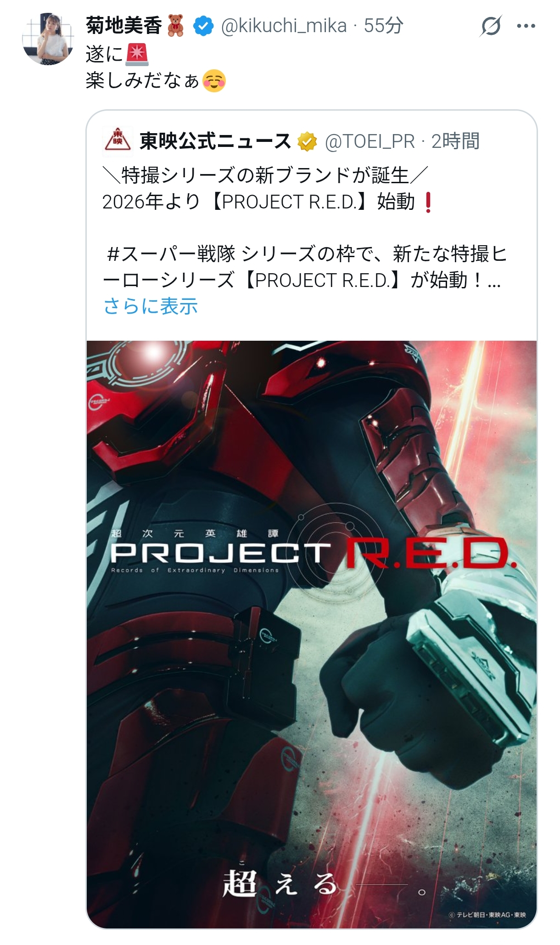560x945 pixels.
Task: Click the blue verified badge beside 菊地美香
Action: [x=203, y=26]
